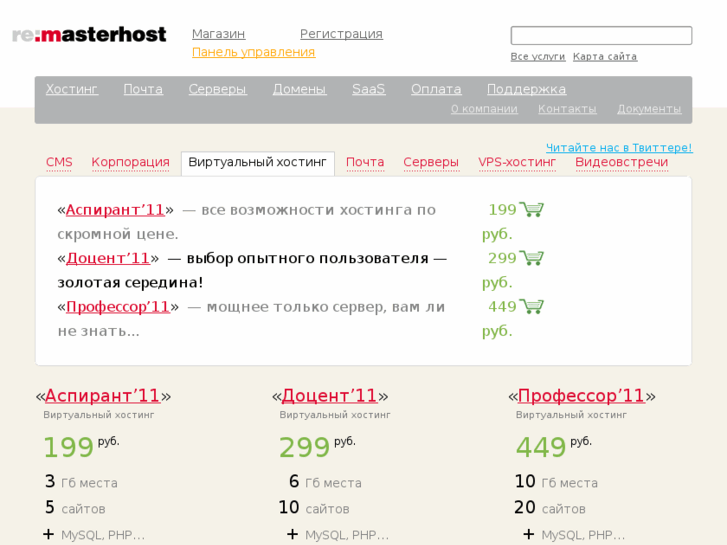Click the re:masterhost logo
The height and width of the screenshot is (545, 727).
click(x=89, y=35)
